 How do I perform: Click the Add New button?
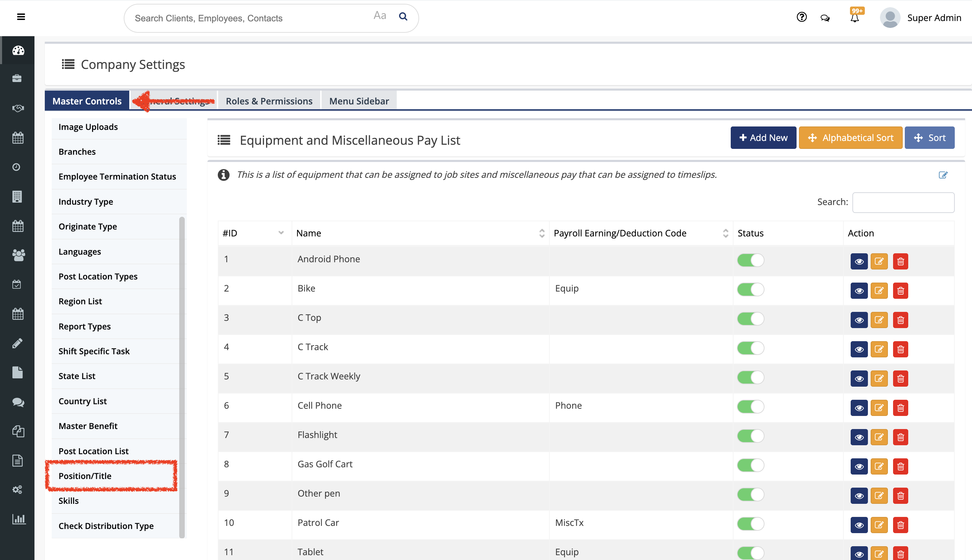[763, 138]
